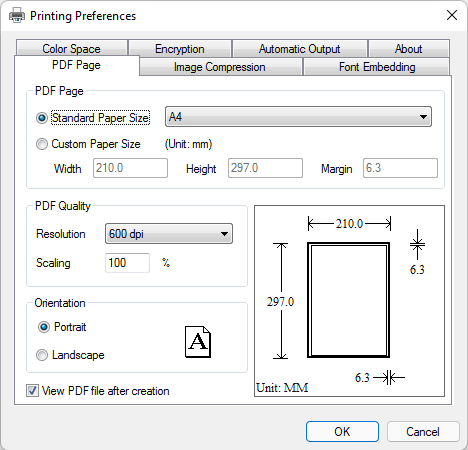468x450 pixels.
Task: Switch to the Color Space tab
Action: click(72, 48)
